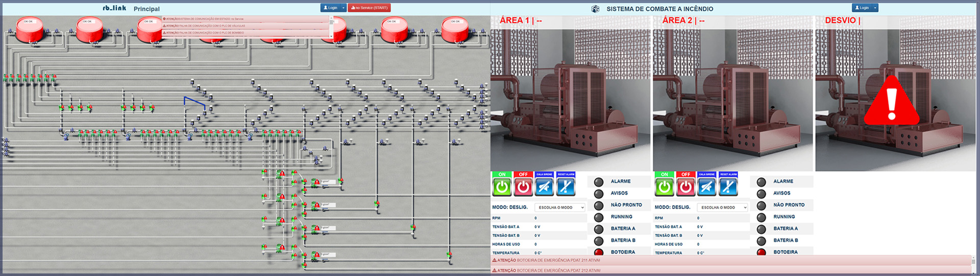Viewport: 980px width, 276px height.
Task: Open the Escolha o Modo dropdown for Área 1
Action: click(559, 208)
